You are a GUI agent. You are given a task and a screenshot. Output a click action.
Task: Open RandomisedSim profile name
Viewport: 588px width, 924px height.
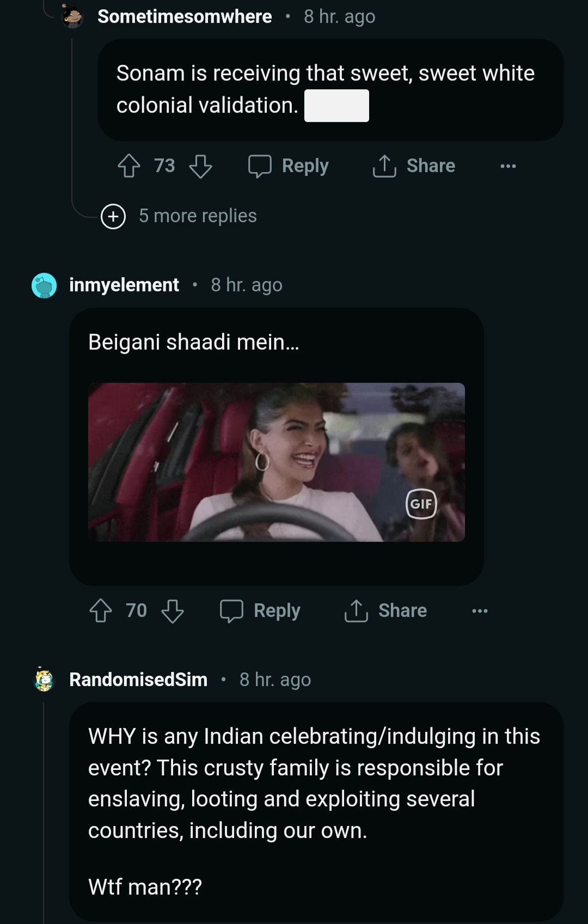point(138,680)
